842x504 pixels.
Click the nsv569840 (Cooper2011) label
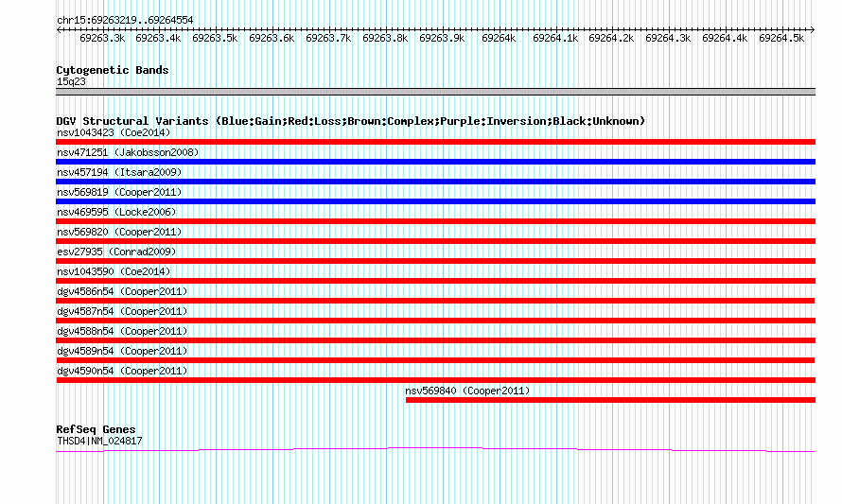click(467, 391)
